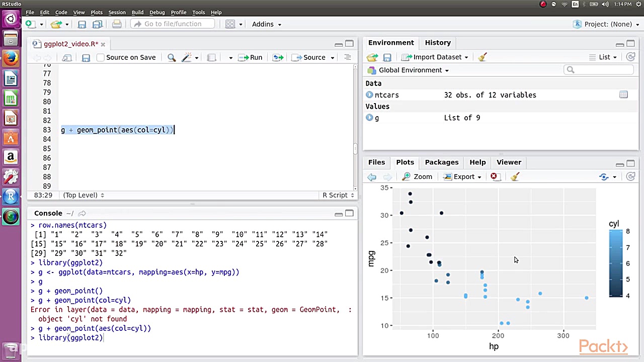Viewport: 644px width, 362px height.
Task: Enable Source on Save checkbox
Action: pyautogui.click(x=101, y=57)
